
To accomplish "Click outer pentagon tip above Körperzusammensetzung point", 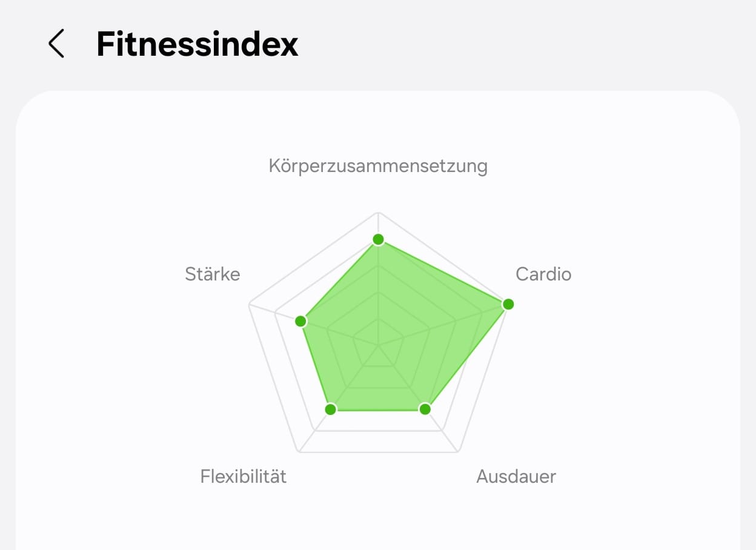I will coord(378,213).
